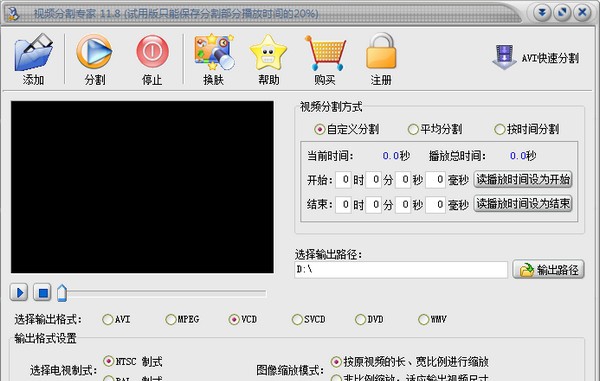The image size is (600, 381).
Task: Select NTSC 制式 TV standard
Action: tap(133, 361)
